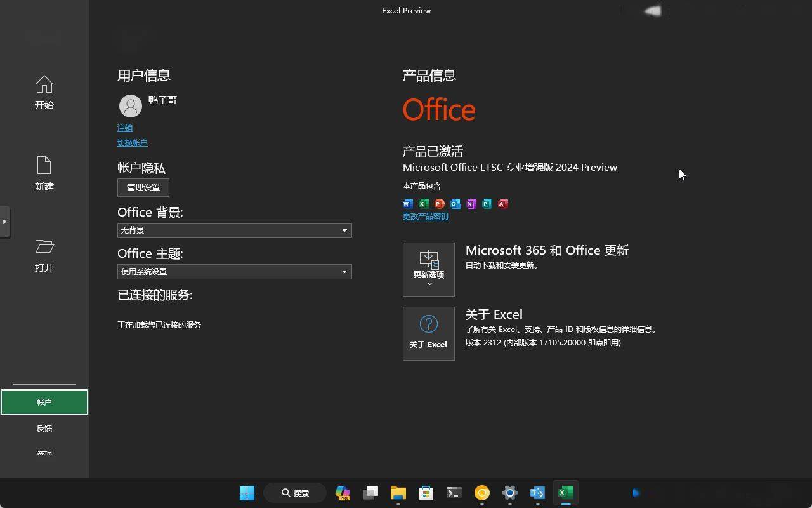Open the 打开 (Open) page
Viewport: 812px width, 508px height.
click(x=44, y=255)
